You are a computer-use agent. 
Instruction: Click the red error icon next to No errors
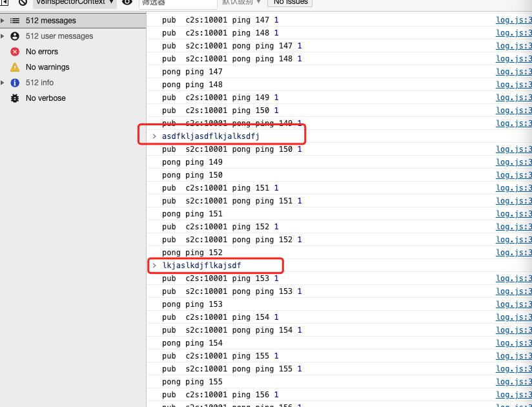point(14,52)
